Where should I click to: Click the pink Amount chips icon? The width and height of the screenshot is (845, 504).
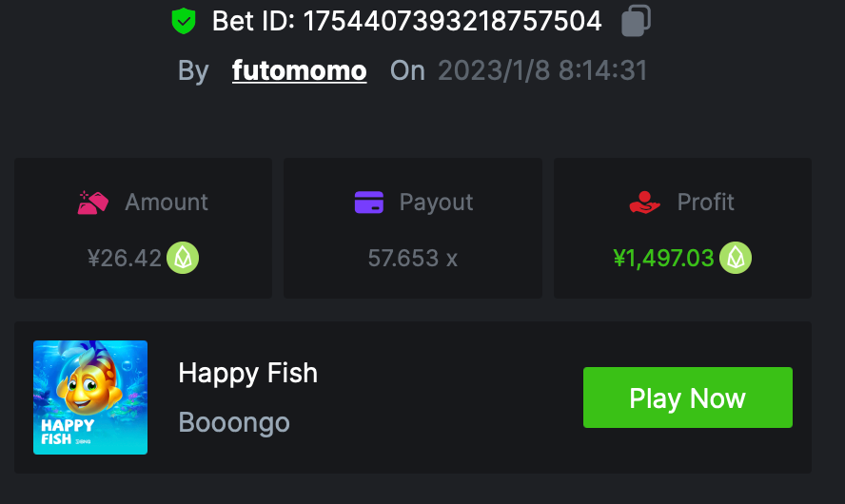[x=93, y=203]
